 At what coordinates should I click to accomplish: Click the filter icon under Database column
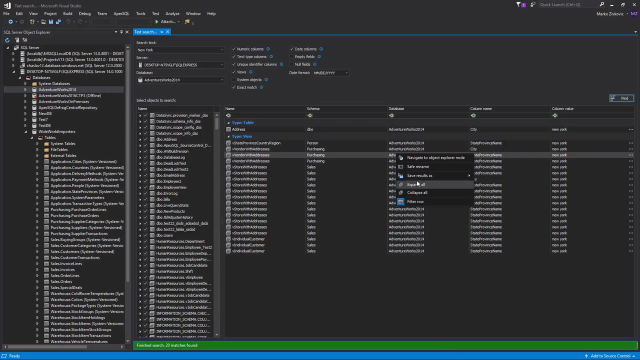[x=392, y=116]
